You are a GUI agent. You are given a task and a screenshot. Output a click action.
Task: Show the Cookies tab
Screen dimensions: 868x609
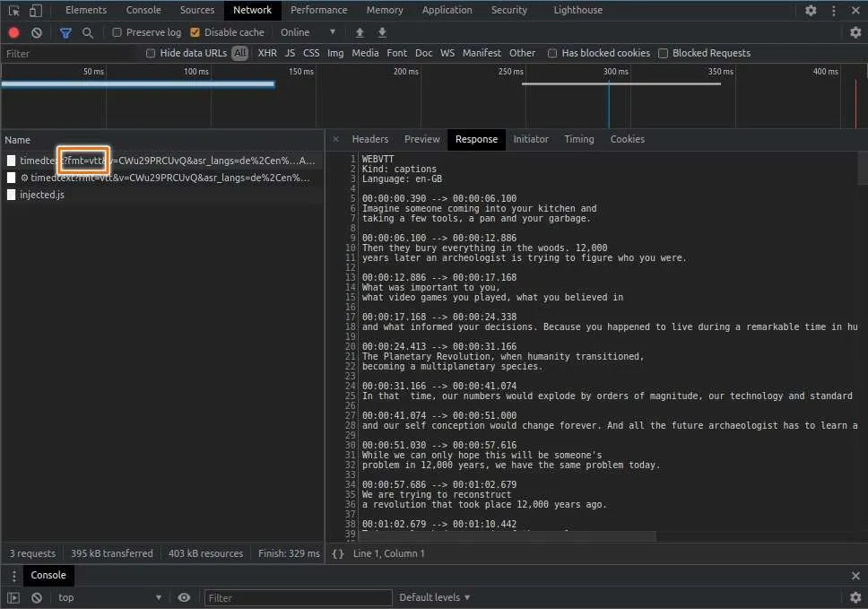point(627,139)
